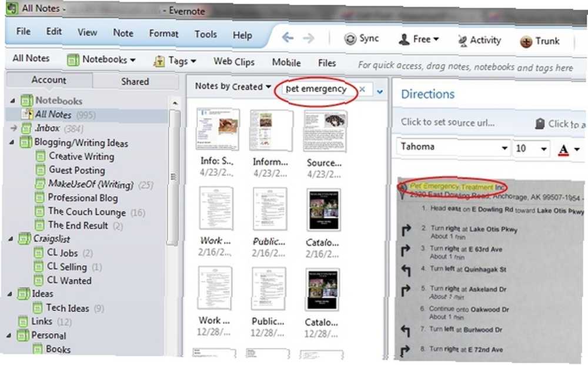Click the Notebooks shortcut icon
This screenshot has height=365, width=588.
coord(73,60)
